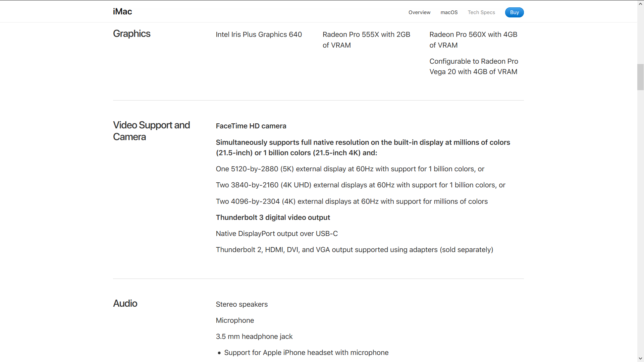This screenshot has width=644, height=362.
Task: Open the macOS tab
Action: click(449, 12)
